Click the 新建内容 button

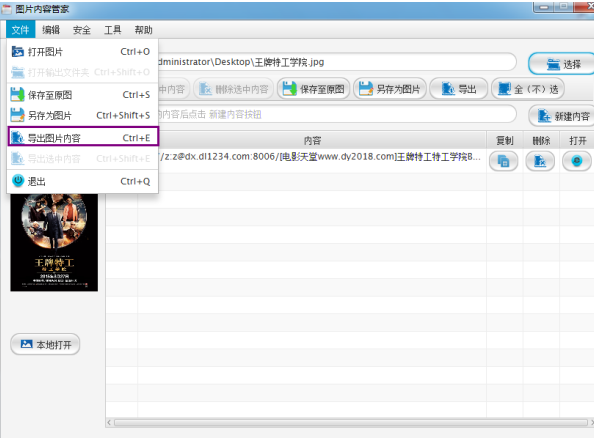(x=562, y=116)
